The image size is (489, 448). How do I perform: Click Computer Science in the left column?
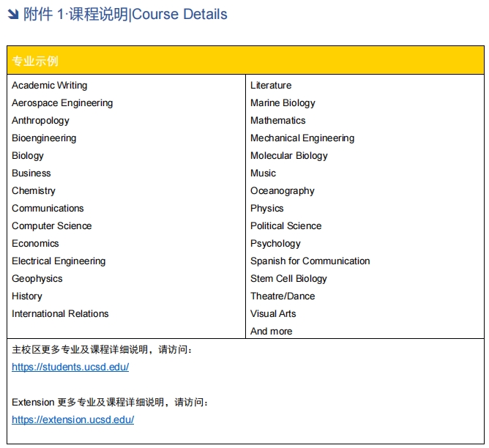click(x=51, y=226)
